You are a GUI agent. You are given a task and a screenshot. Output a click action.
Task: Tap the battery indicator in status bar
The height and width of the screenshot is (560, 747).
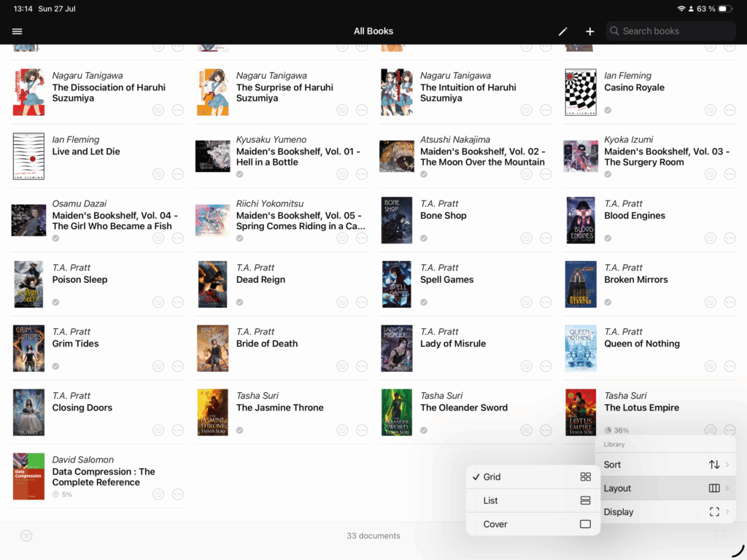click(x=725, y=9)
